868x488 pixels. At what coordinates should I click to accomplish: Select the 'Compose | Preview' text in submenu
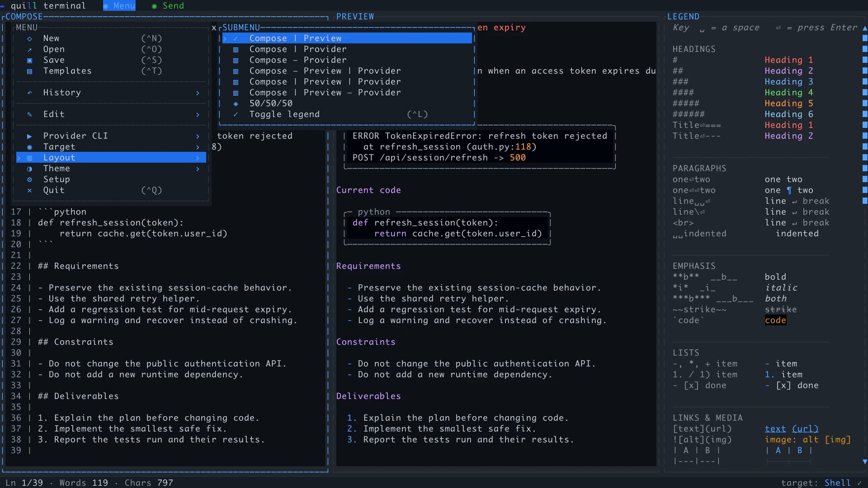pos(295,38)
